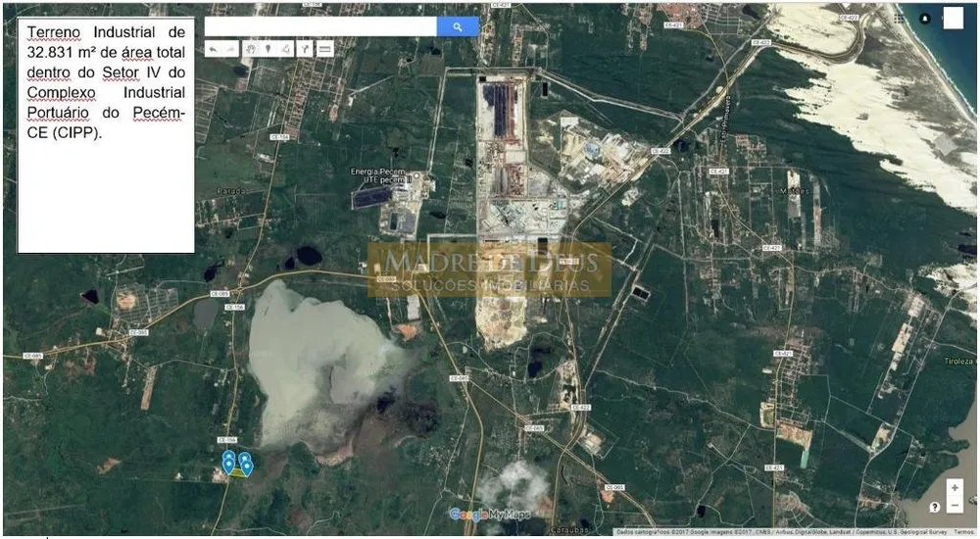The image size is (980, 539).
Task: Click the Energia Pecém map label
Action: click(x=378, y=171)
